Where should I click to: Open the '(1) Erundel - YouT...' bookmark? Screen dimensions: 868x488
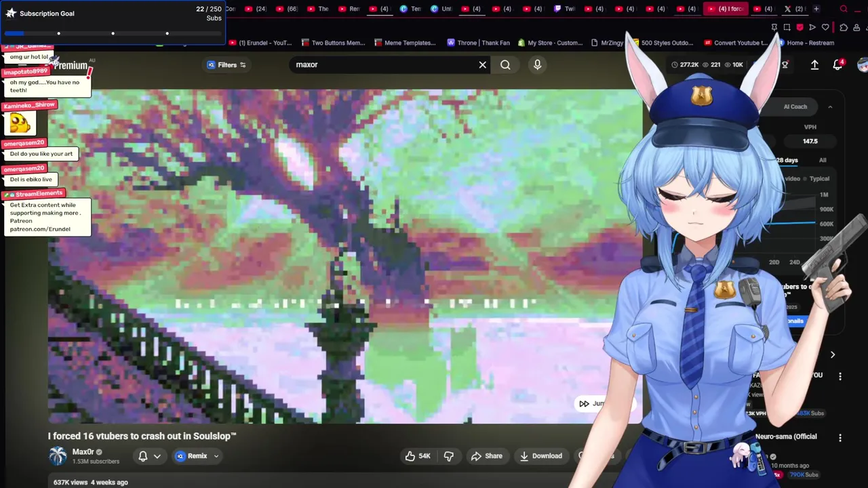click(260, 43)
